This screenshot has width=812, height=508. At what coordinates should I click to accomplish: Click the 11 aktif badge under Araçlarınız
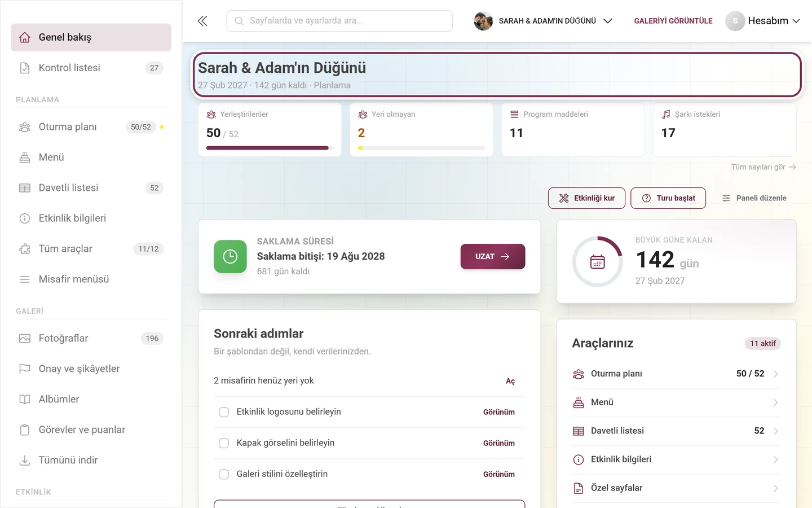(x=763, y=344)
